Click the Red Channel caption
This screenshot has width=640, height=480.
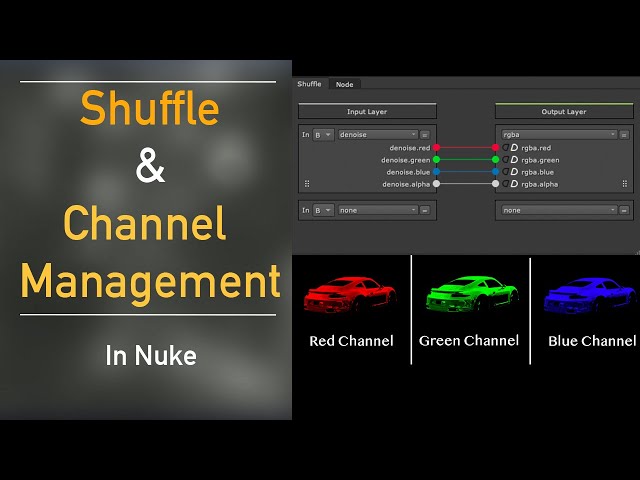point(351,341)
